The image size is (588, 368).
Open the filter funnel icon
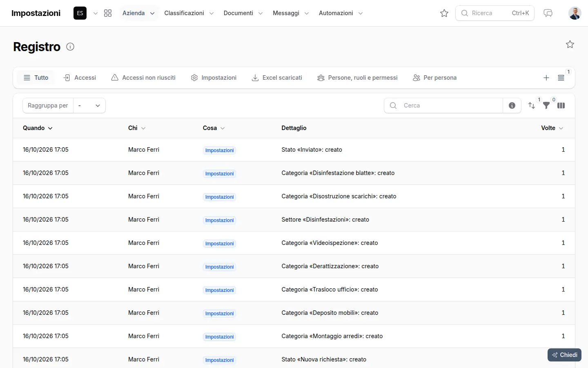[546, 105]
